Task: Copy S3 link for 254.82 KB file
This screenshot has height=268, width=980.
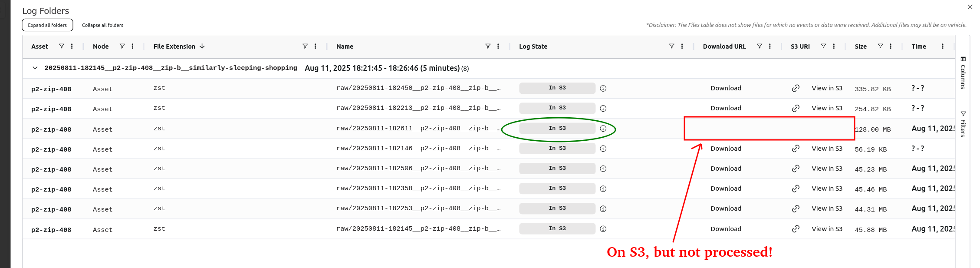Action: click(x=796, y=108)
